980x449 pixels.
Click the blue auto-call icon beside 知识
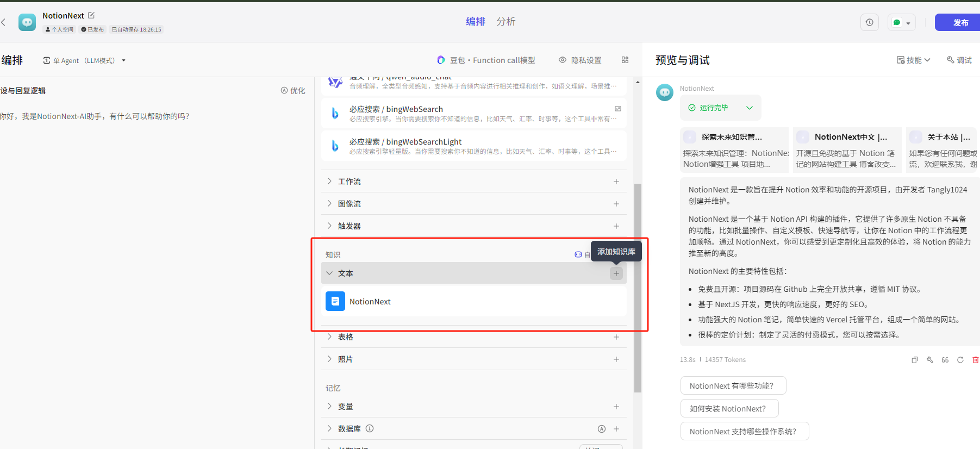[578, 254]
